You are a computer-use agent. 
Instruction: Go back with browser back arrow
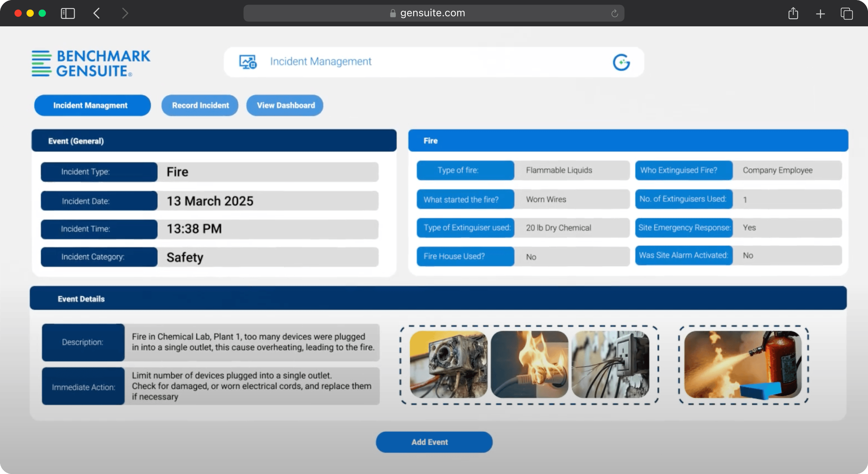point(97,13)
